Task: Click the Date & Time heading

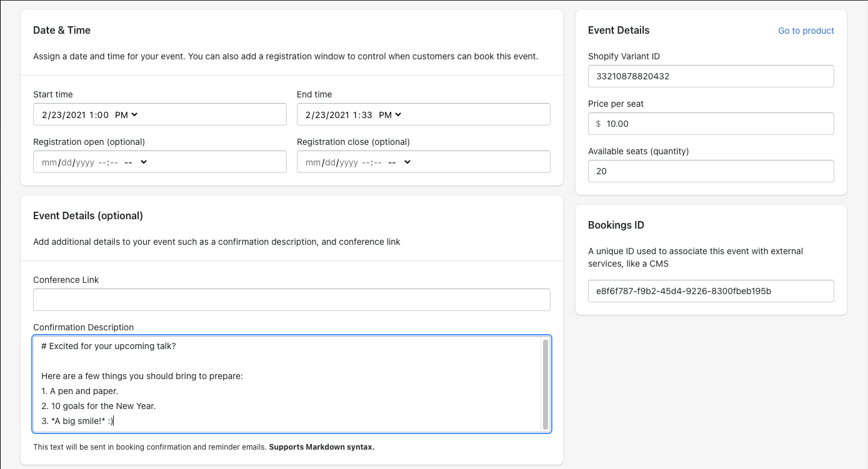Action: pyautogui.click(x=62, y=30)
